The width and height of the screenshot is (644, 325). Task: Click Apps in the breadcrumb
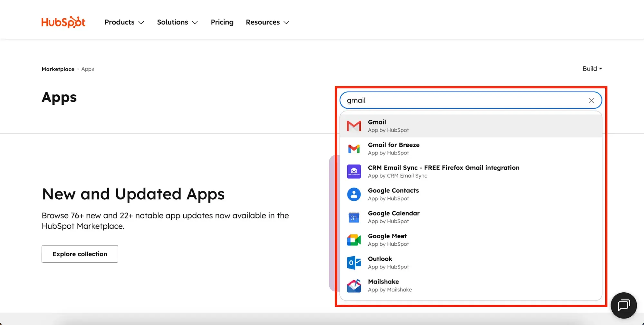point(88,69)
